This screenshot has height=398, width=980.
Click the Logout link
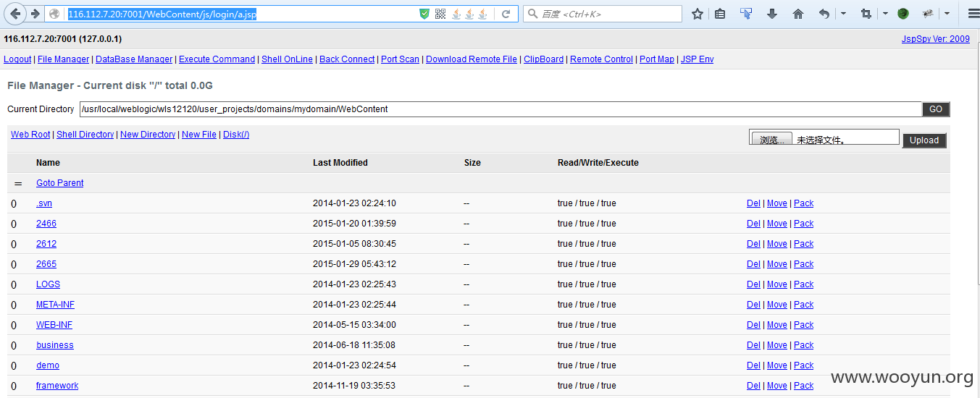[17, 59]
